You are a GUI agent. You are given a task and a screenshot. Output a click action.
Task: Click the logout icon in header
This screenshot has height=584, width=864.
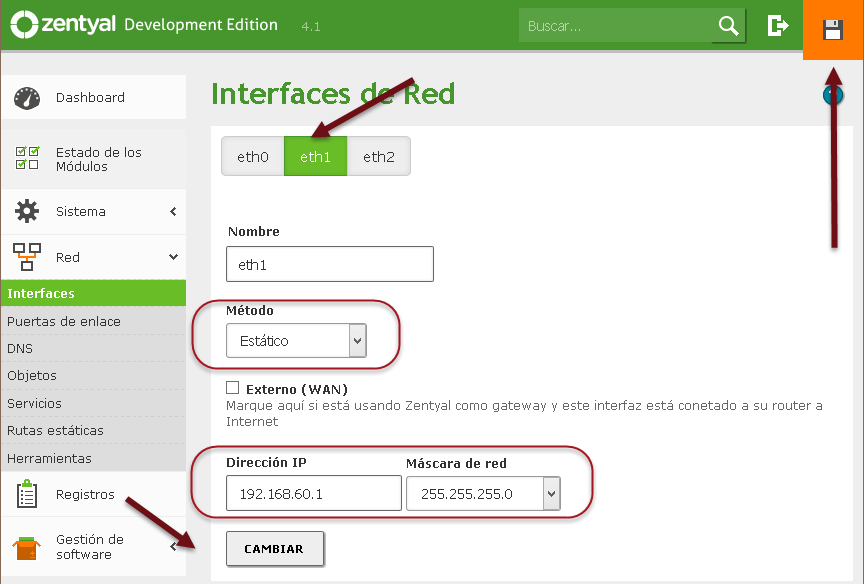777,26
